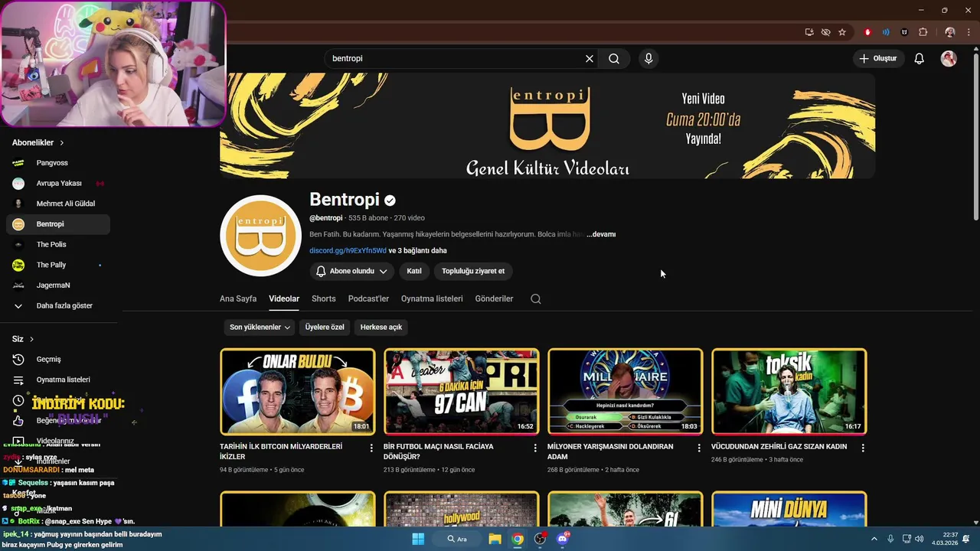Click the crossed-eye tracking protection icon
The height and width of the screenshot is (551, 980).
[825, 32]
